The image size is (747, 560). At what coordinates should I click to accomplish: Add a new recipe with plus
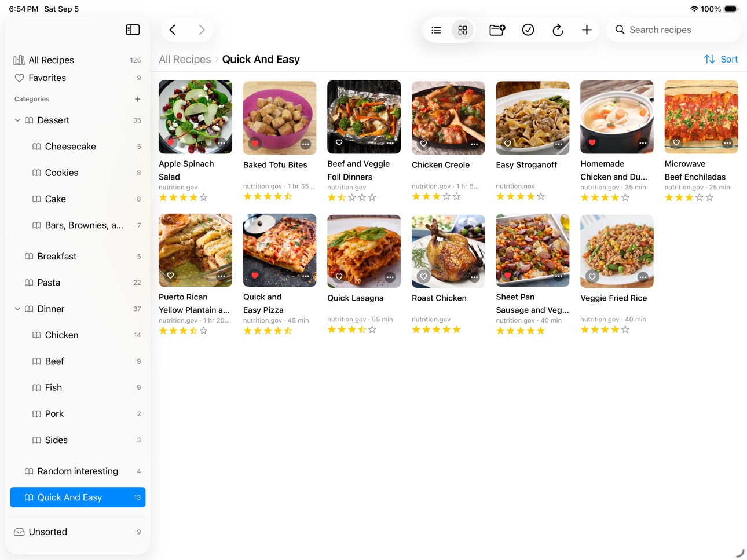click(x=587, y=30)
